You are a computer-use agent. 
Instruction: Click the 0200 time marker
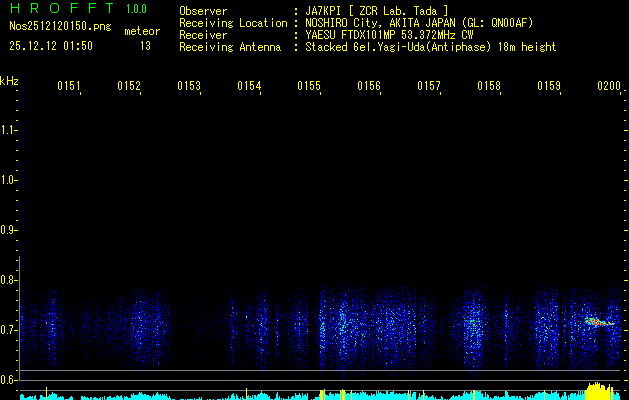[609, 87]
